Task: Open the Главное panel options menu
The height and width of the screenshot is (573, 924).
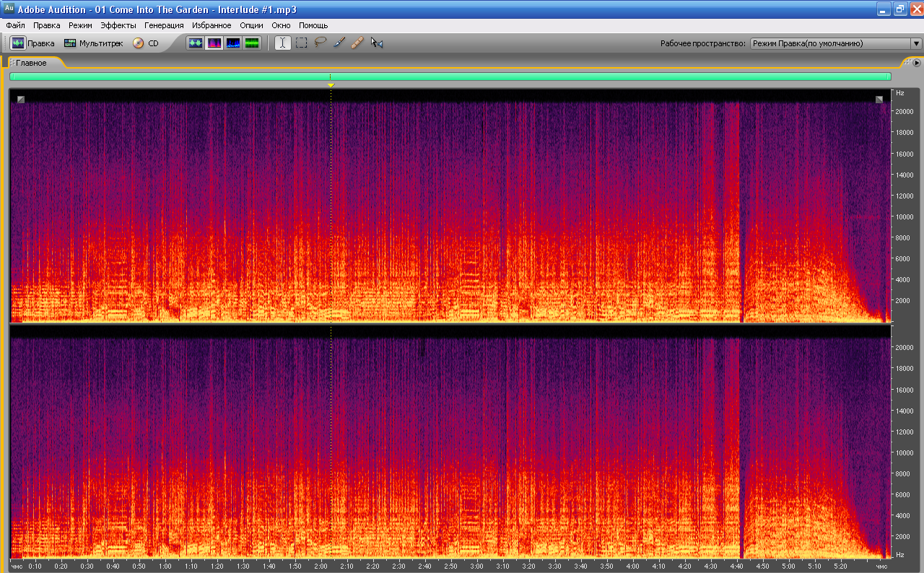Action: [917, 63]
